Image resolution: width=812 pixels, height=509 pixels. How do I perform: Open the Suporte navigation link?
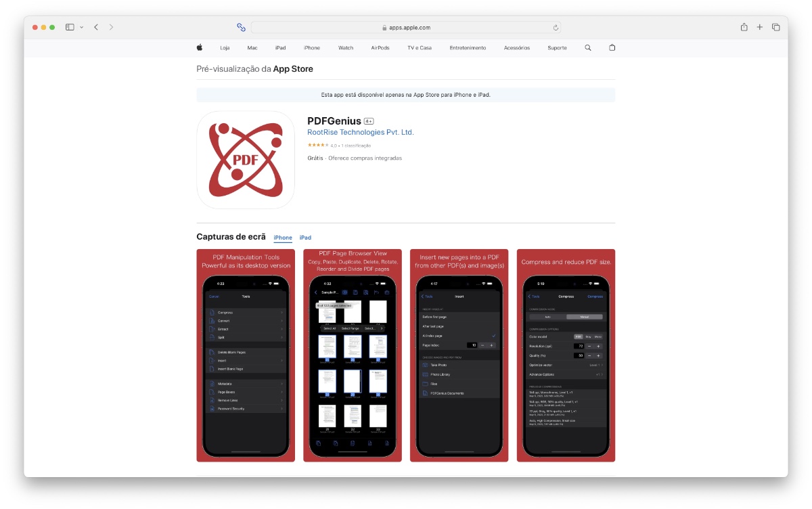coord(557,48)
